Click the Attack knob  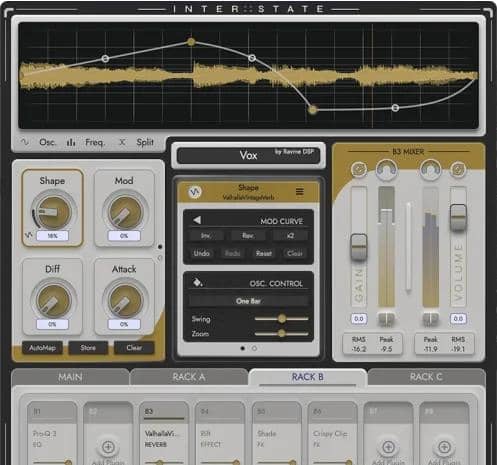click(125, 301)
